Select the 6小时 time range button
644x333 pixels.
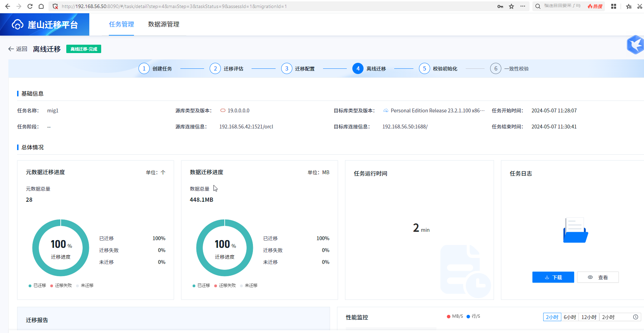click(x=570, y=317)
